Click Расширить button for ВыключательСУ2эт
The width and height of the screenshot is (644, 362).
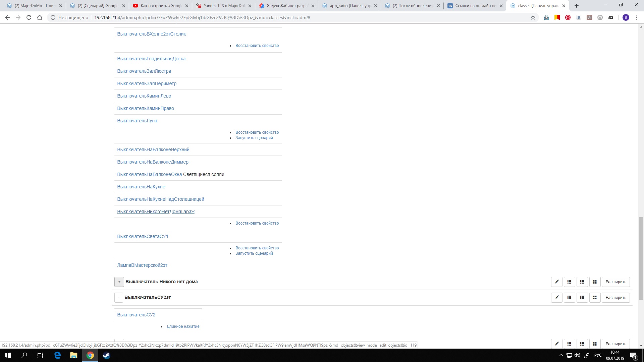(615, 298)
